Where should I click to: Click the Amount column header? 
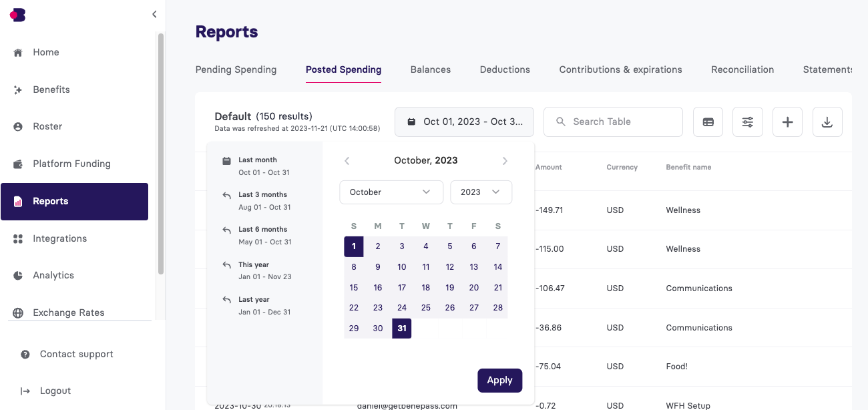(x=549, y=168)
